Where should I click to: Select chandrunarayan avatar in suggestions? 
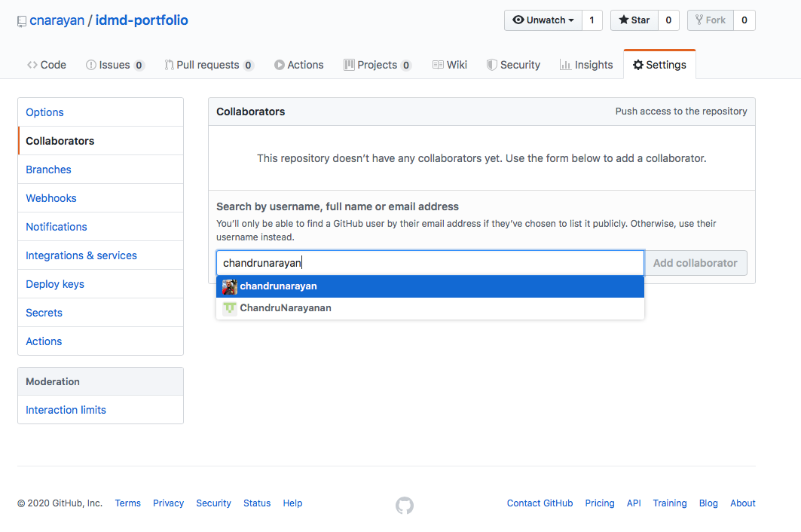[x=229, y=286]
